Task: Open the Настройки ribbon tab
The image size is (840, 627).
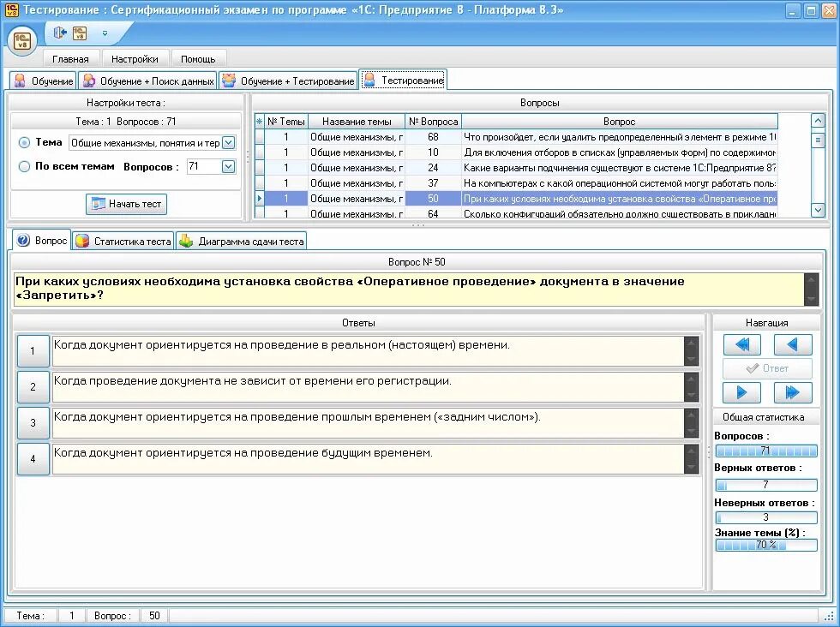Action: pyautogui.click(x=135, y=59)
